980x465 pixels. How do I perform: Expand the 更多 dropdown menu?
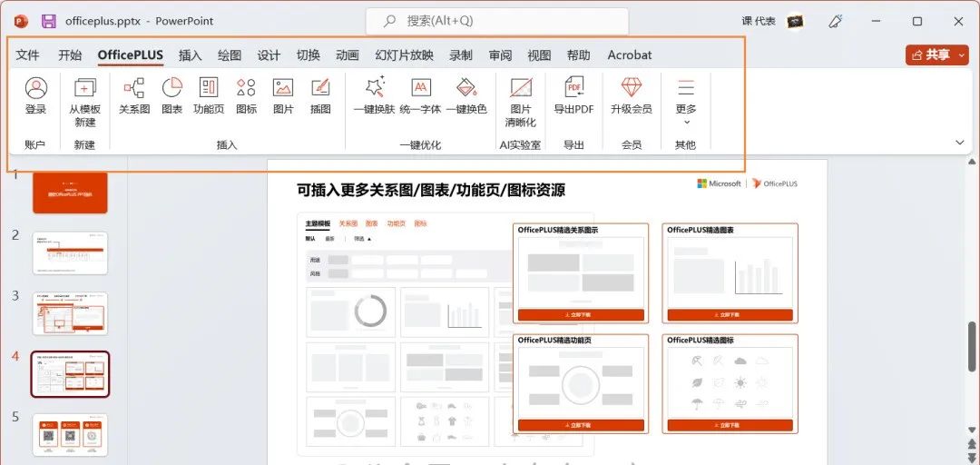686,100
